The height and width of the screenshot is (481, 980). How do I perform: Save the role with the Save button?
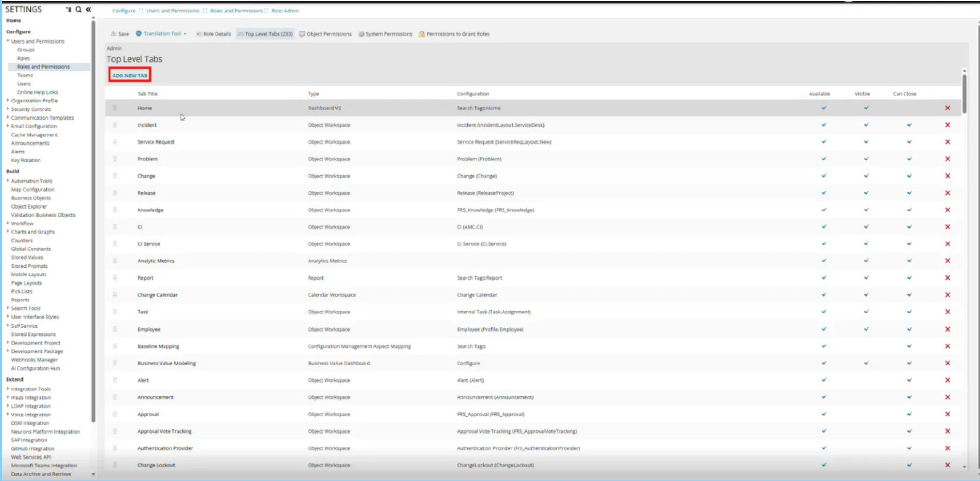(x=120, y=34)
